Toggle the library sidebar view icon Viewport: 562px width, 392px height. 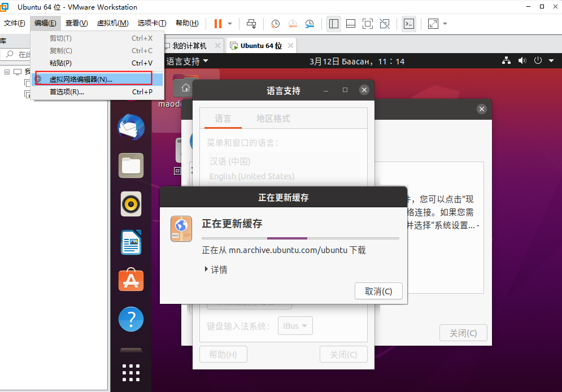pyautogui.click(x=334, y=24)
